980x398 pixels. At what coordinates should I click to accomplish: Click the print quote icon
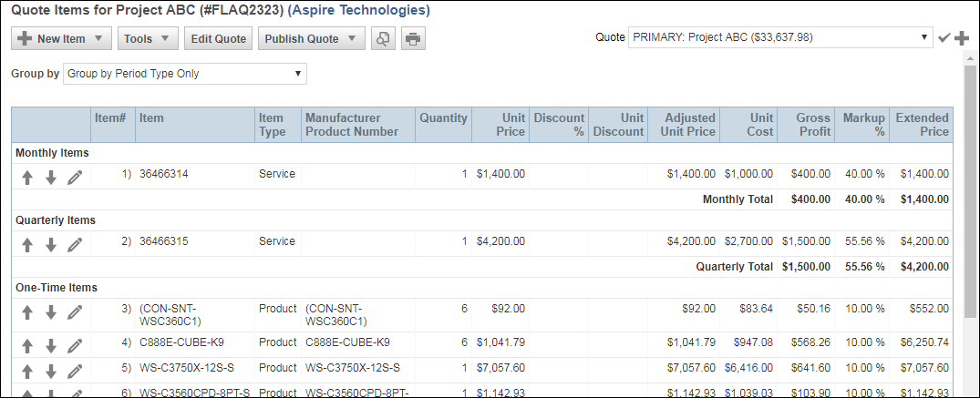(x=413, y=39)
